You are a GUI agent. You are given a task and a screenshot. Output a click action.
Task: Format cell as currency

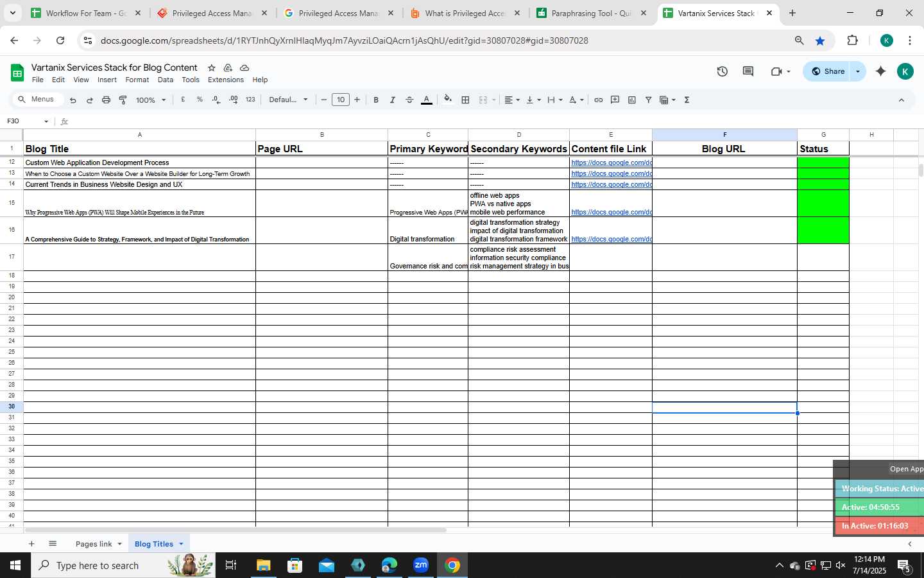pyautogui.click(x=184, y=100)
